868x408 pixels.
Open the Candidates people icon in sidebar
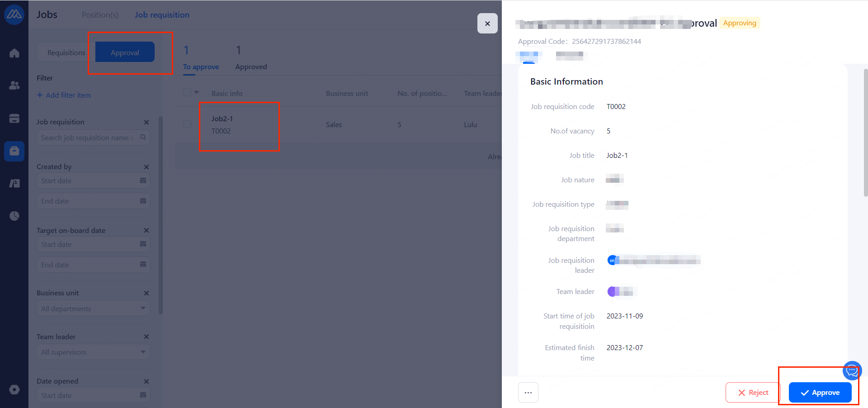click(14, 85)
